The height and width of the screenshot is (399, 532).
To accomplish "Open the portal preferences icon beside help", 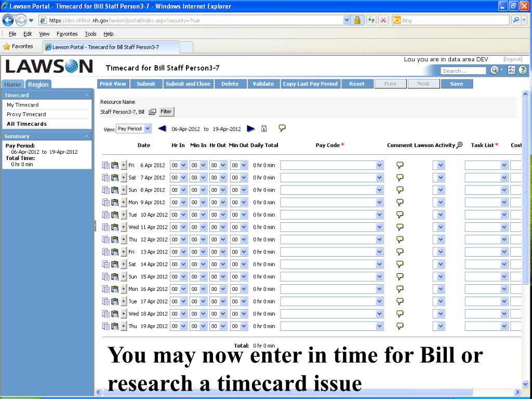I will click(512, 70).
